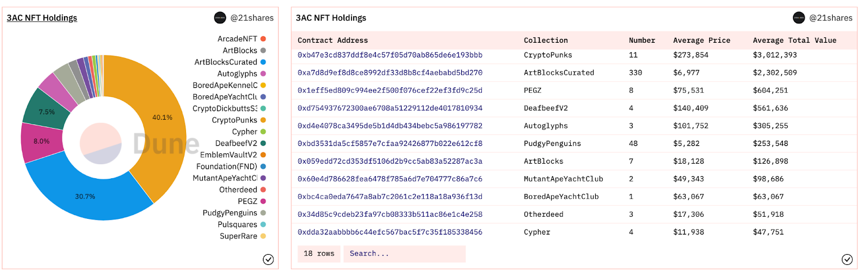Click the pie icon in the donut center

(x=101, y=144)
